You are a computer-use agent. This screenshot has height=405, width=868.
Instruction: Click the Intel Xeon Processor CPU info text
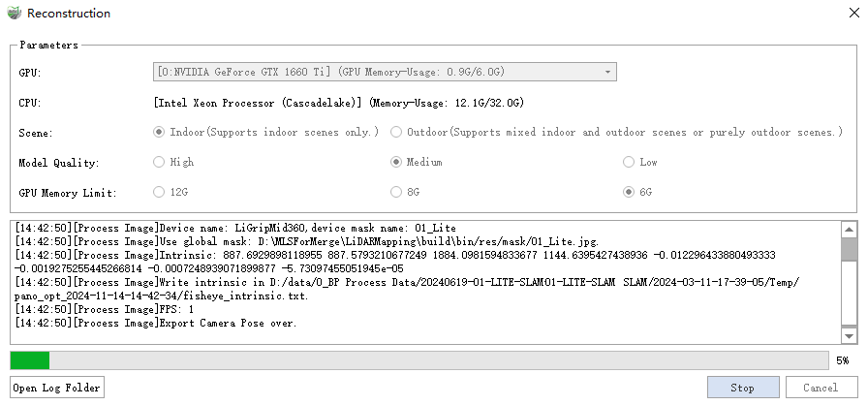(x=339, y=103)
